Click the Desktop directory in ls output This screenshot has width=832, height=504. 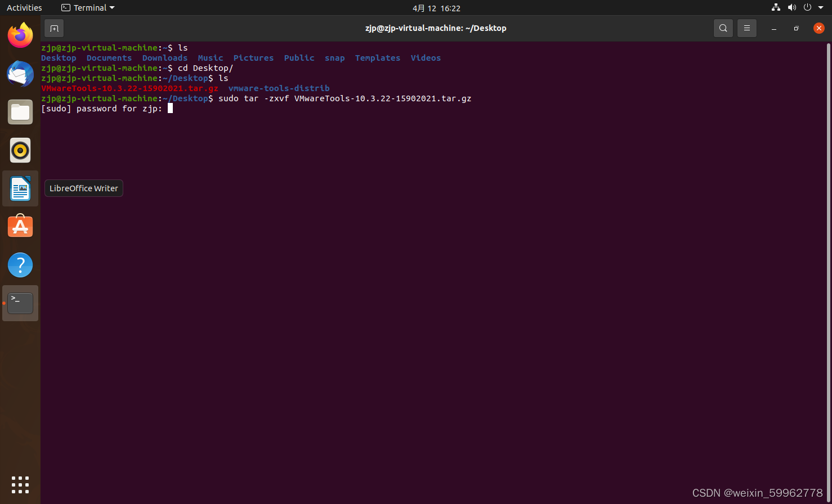[x=59, y=58]
